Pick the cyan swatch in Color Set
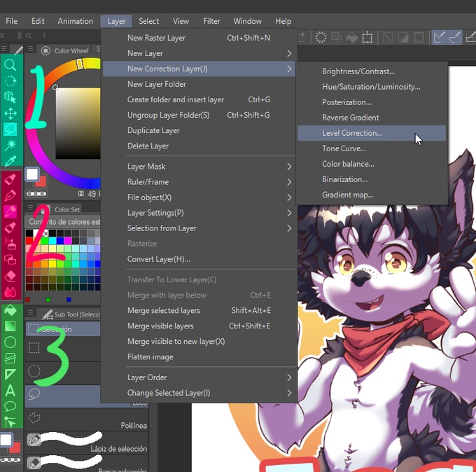 coord(52,241)
